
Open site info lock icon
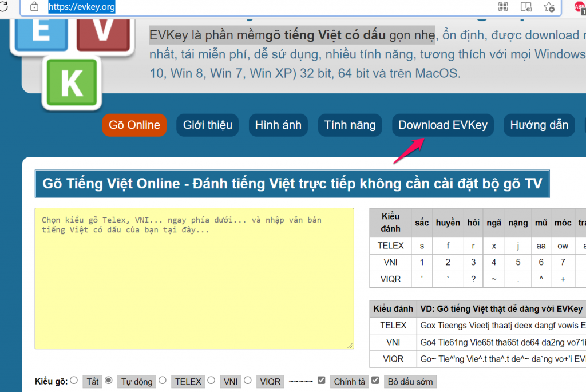(x=34, y=7)
